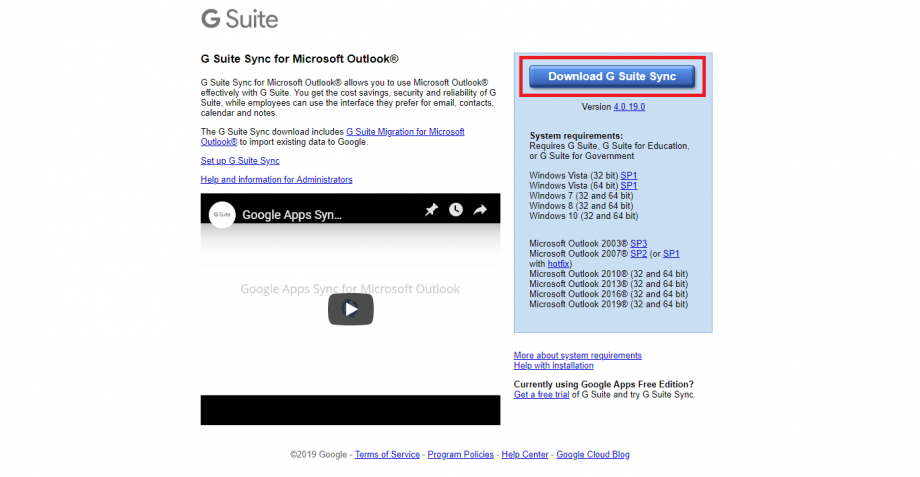Click the pin icon on video header
The height and width of the screenshot is (477, 920).
tap(431, 209)
